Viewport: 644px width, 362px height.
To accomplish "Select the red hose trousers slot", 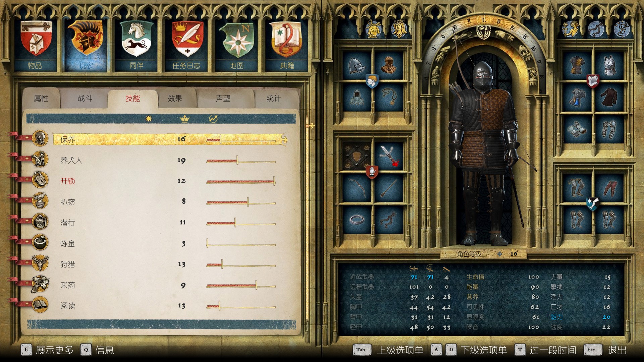I will [x=609, y=188].
